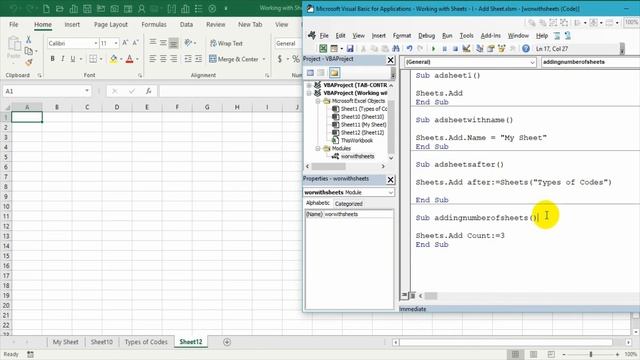Screen dimensions: 640x360
Task: Select ThisWorkbook in project tree
Action: click(x=357, y=141)
